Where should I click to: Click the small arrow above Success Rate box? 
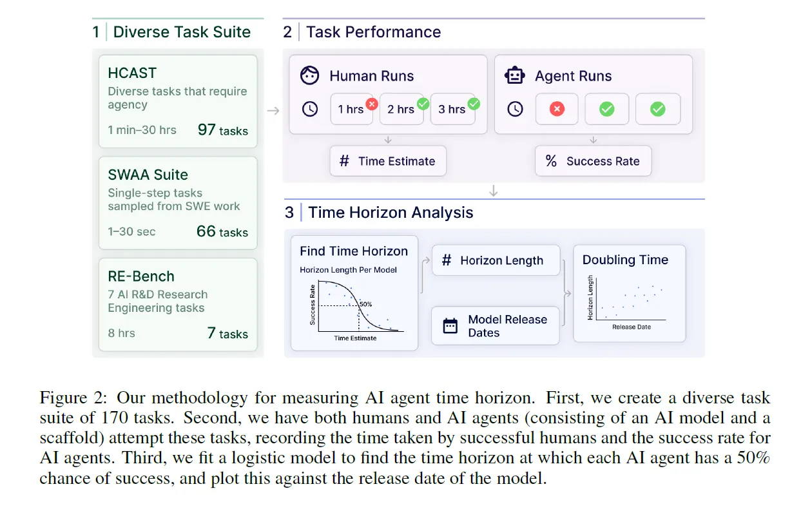click(594, 140)
